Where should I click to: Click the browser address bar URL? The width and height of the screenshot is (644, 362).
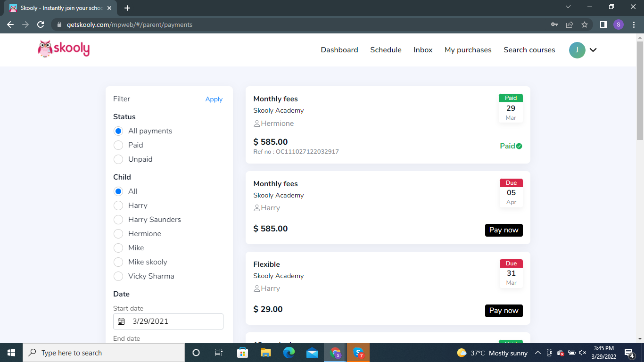[x=130, y=25]
